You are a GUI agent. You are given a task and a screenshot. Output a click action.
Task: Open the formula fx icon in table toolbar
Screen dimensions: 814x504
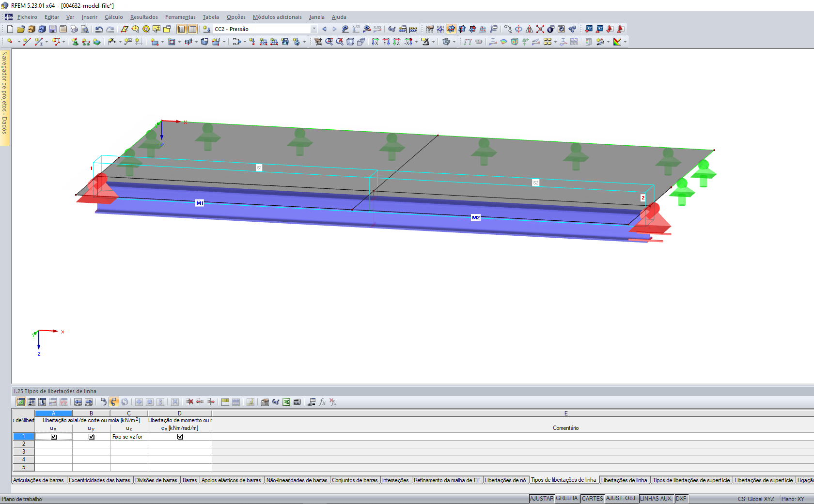(x=322, y=402)
